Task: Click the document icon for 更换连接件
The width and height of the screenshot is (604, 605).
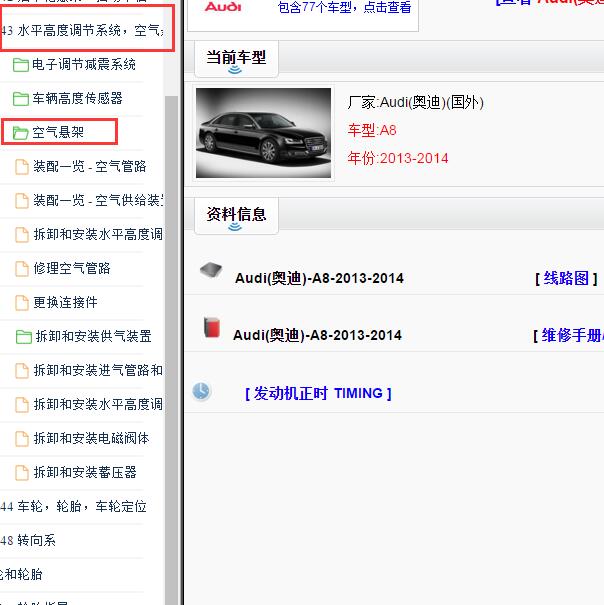Action: click(22, 302)
